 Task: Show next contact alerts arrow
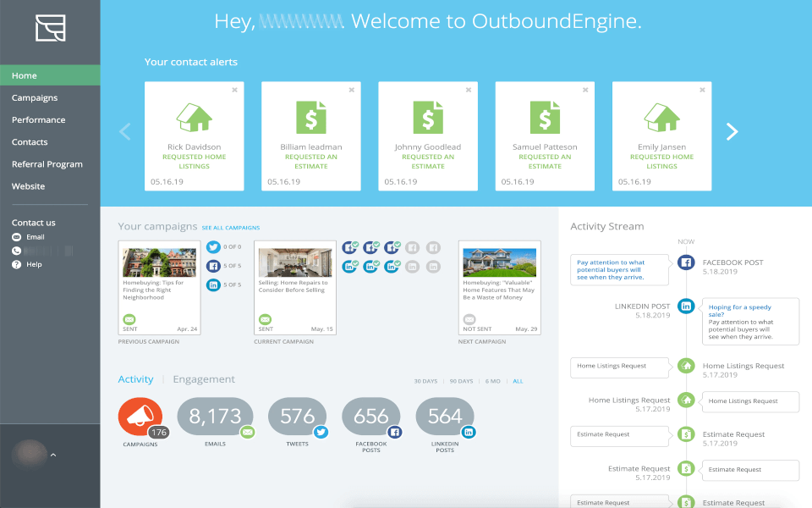click(732, 132)
